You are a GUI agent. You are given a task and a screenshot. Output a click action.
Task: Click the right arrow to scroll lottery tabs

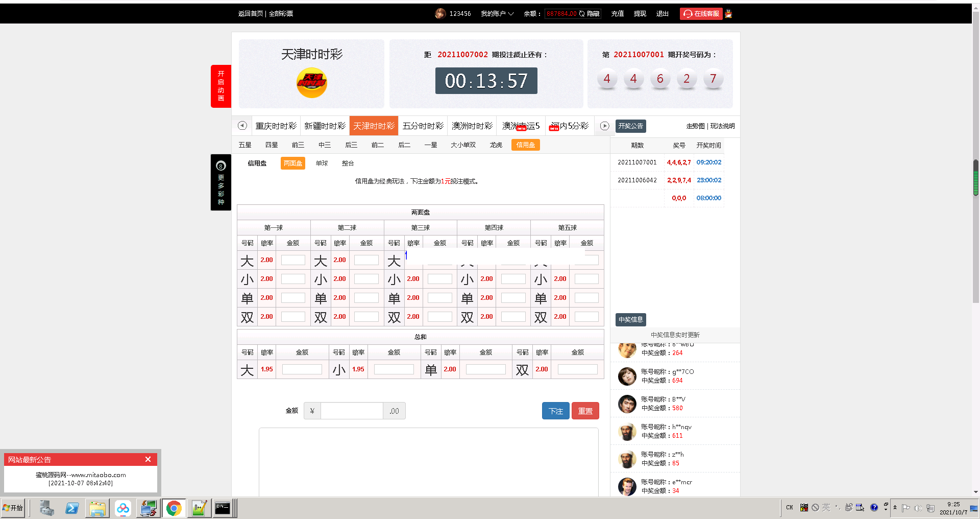click(x=605, y=126)
